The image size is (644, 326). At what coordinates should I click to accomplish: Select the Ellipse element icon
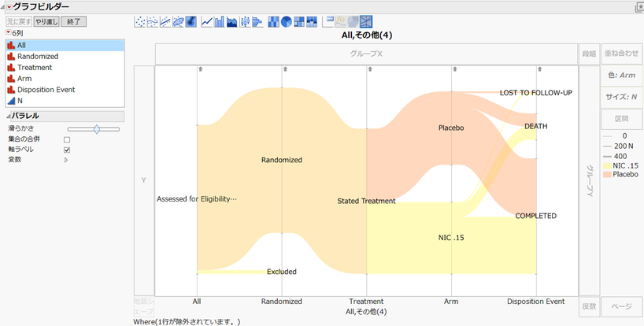[178, 22]
